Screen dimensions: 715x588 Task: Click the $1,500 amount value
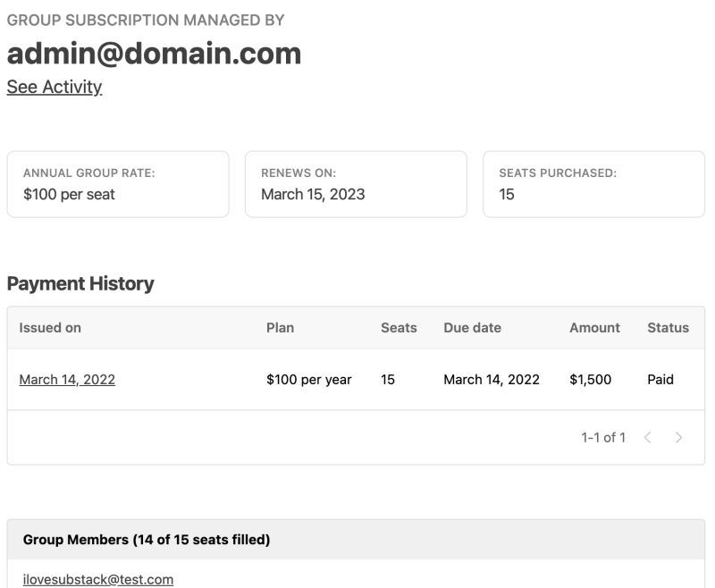(591, 379)
